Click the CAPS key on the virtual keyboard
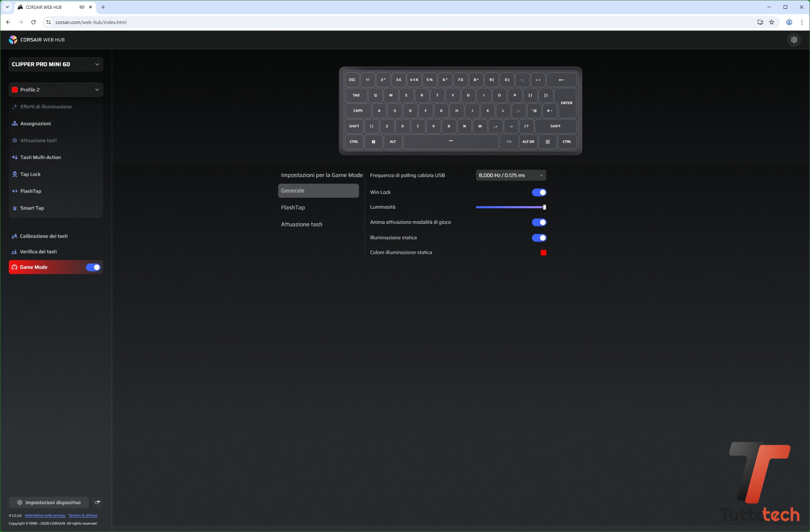The height and width of the screenshot is (532, 810). [358, 111]
